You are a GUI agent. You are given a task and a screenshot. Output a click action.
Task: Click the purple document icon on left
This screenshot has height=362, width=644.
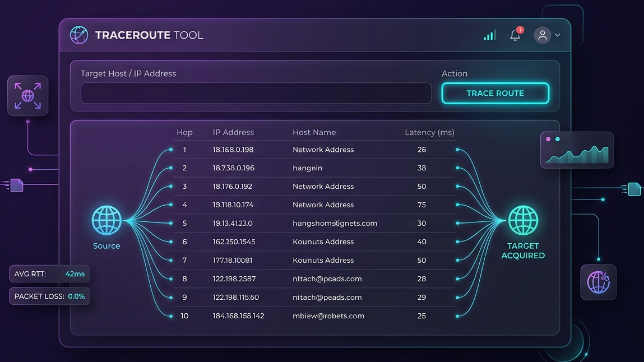pos(17,185)
